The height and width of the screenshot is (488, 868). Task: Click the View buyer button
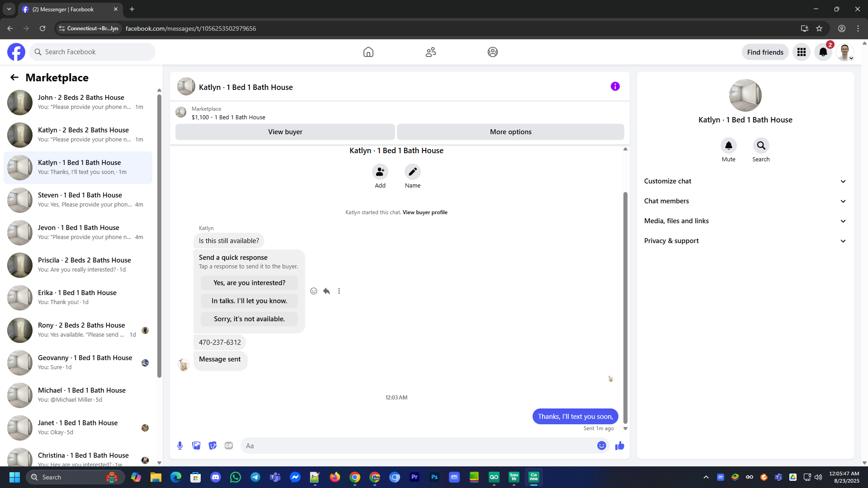(x=285, y=132)
